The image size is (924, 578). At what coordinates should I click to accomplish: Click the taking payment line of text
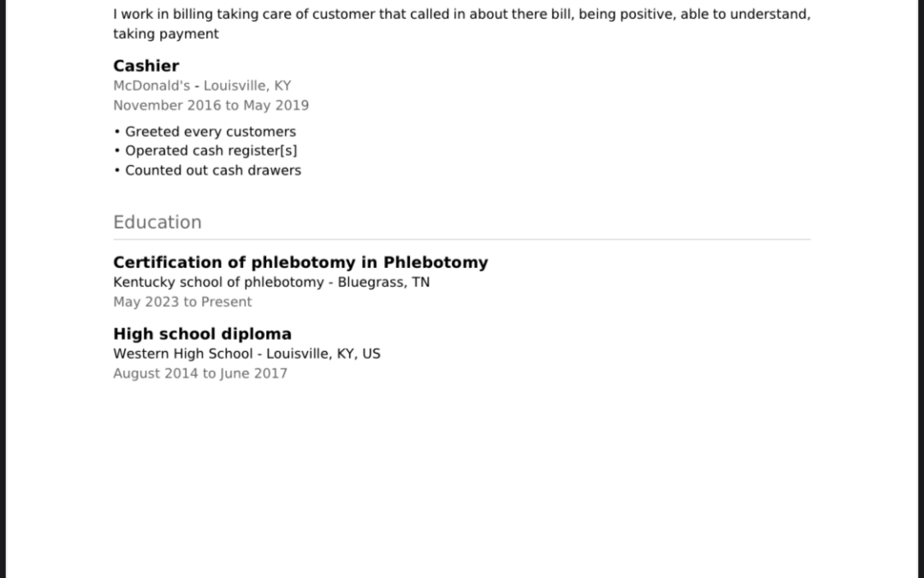pyautogui.click(x=166, y=34)
